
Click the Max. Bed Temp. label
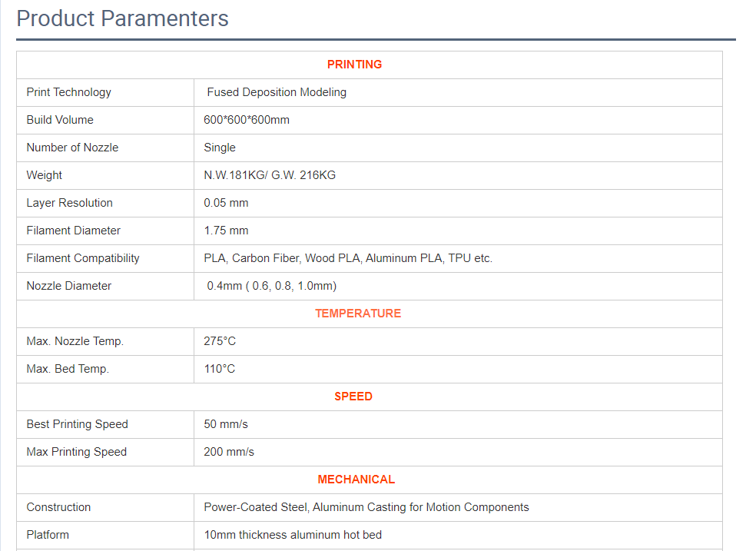tap(68, 369)
